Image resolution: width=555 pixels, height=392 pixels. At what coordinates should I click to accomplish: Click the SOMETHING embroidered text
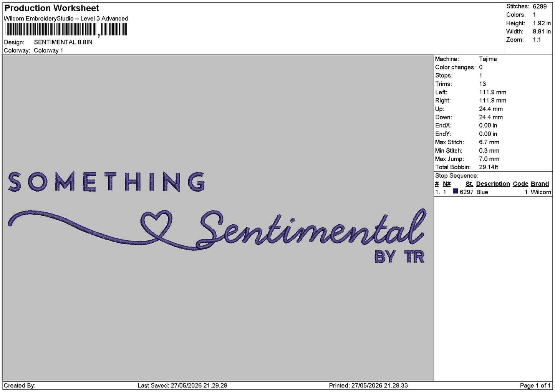[106, 182]
